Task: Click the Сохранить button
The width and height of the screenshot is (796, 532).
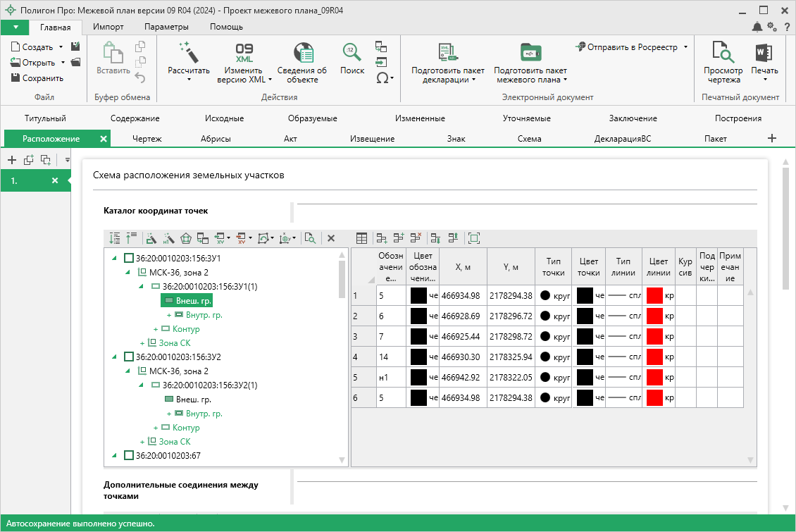Action: click(x=37, y=78)
